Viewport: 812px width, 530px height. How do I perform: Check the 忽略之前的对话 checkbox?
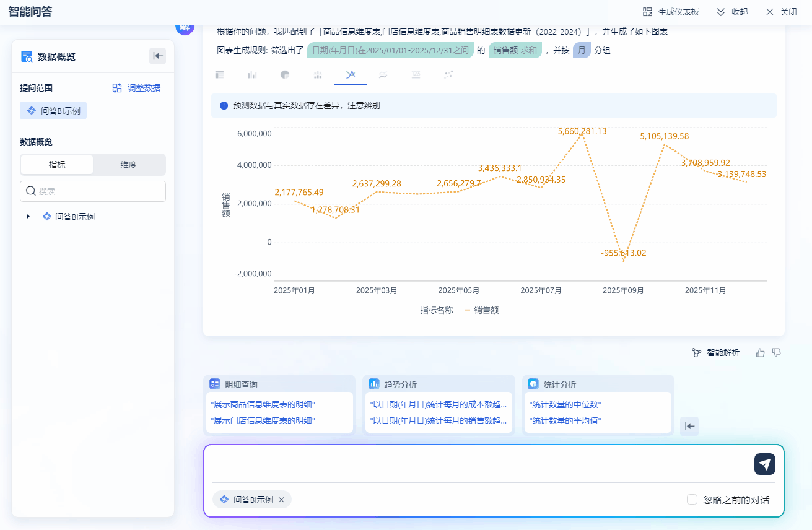pyautogui.click(x=692, y=500)
